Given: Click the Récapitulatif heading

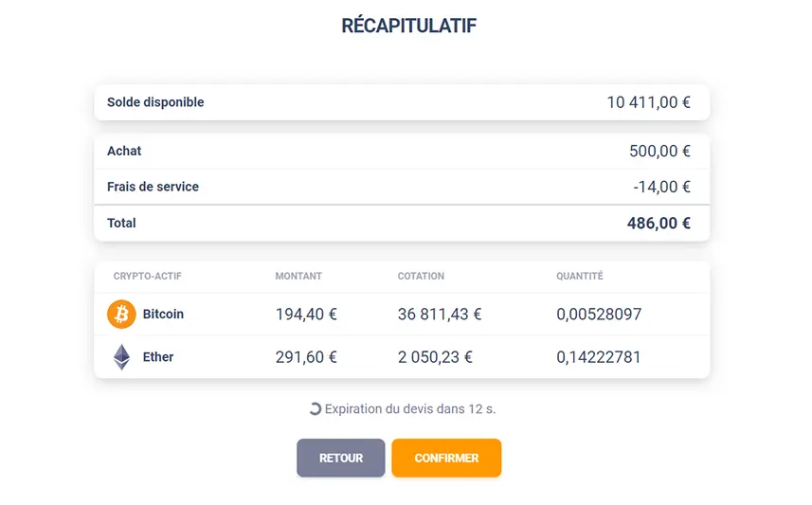Looking at the screenshot, I should coord(408,27).
